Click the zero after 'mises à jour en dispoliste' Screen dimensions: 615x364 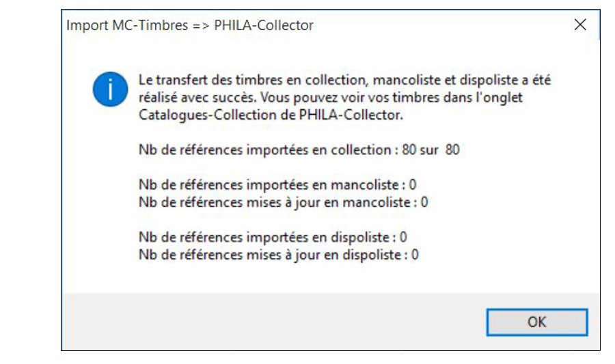[415, 255]
